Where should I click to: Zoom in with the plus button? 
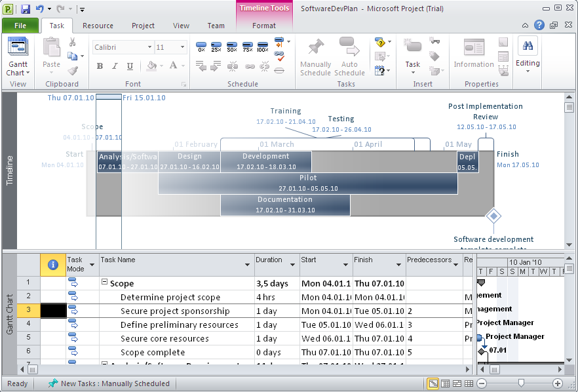click(558, 383)
